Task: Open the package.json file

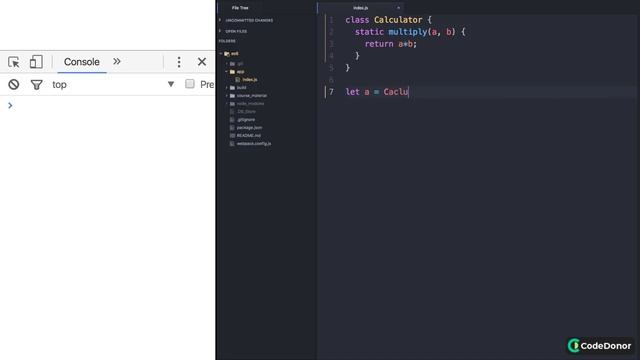Action: click(249, 127)
